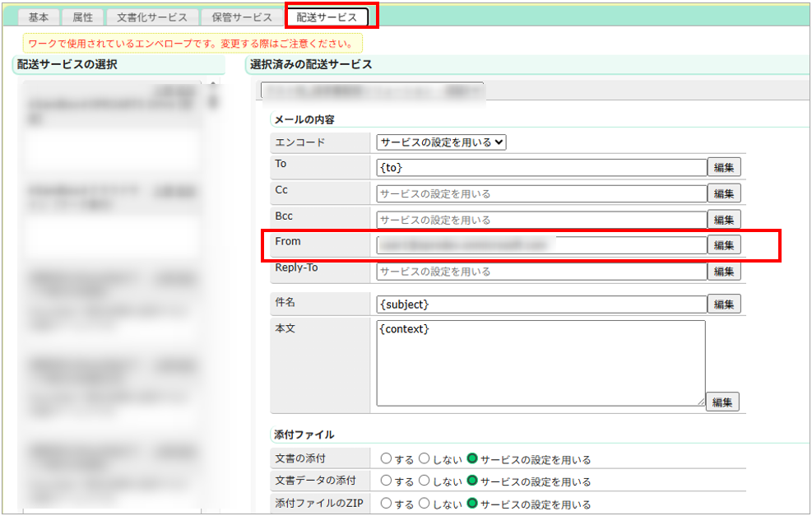Switch to the 属性 tab
Viewport: 812px width, 516px height.
coord(82,17)
